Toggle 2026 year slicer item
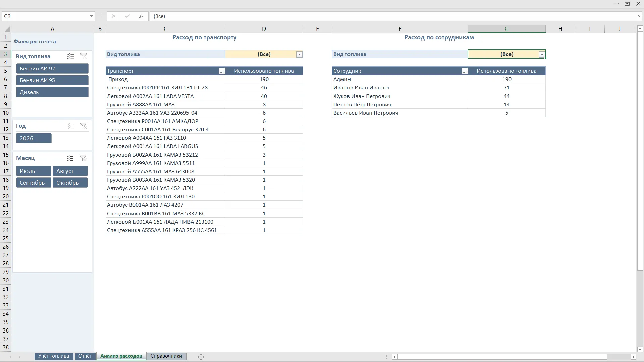Viewport: 644px width, 362px height. pyautogui.click(x=34, y=138)
